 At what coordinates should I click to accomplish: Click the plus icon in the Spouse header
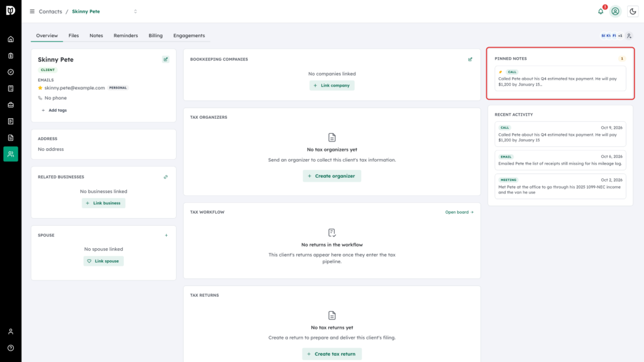tap(166, 235)
